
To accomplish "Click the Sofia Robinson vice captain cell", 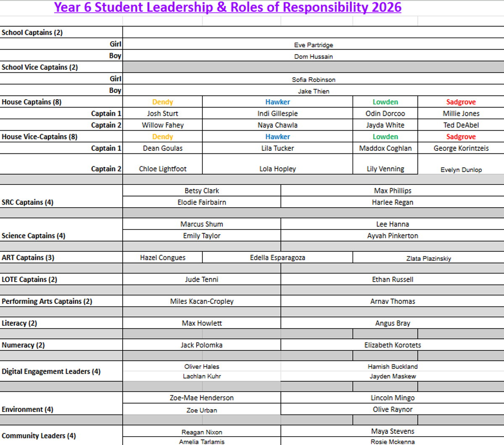I will click(313, 79).
